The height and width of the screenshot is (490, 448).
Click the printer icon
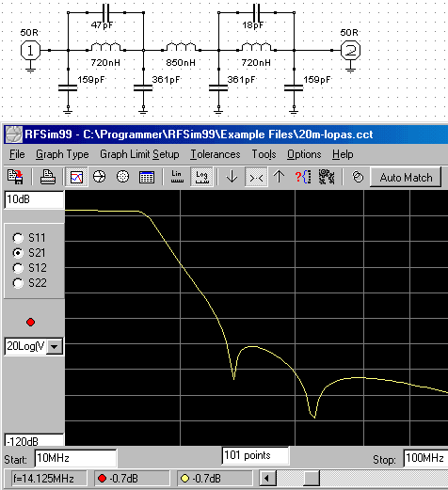[48, 177]
